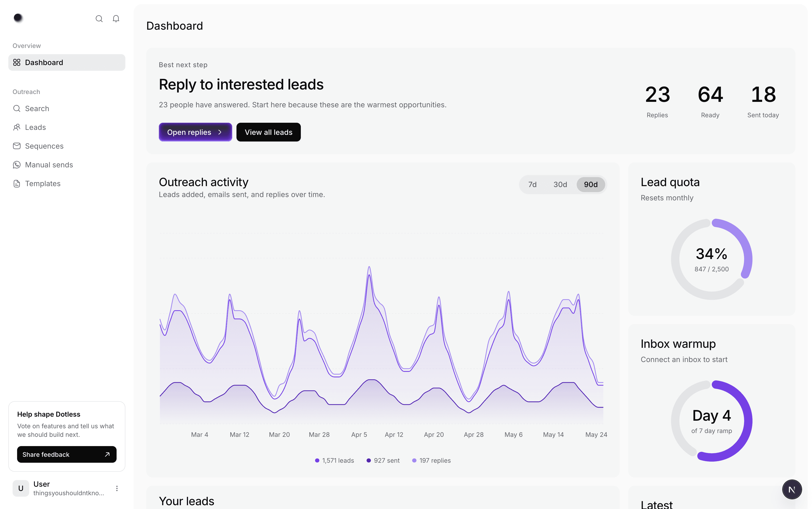The image size is (812, 509).
Task: Go to Dashboard in sidebar
Action: point(67,63)
